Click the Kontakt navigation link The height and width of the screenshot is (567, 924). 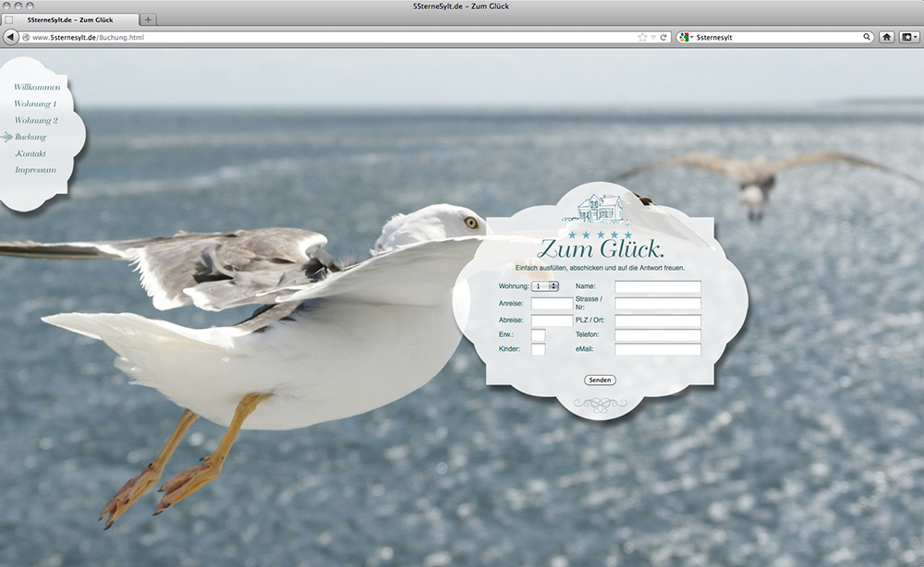point(30,153)
